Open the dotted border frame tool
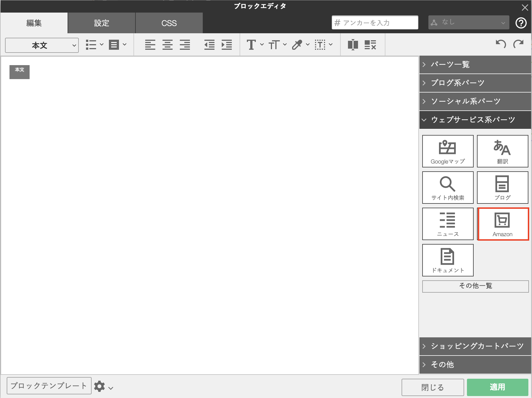 323,45
